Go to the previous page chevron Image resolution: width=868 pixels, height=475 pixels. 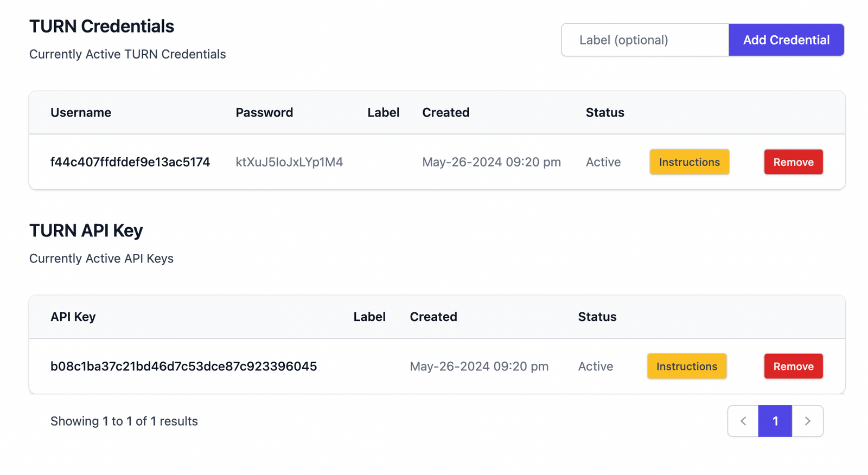[x=743, y=421]
